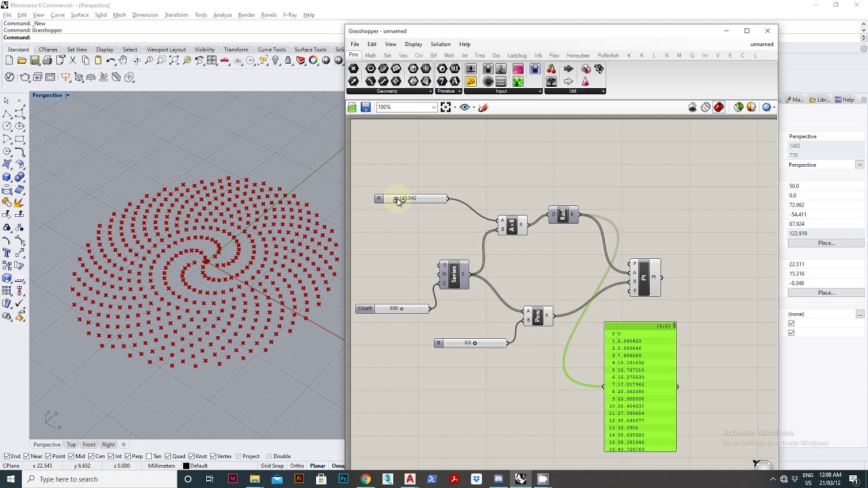Switch to the Ladybug tab in Grasshopper

tap(517, 56)
